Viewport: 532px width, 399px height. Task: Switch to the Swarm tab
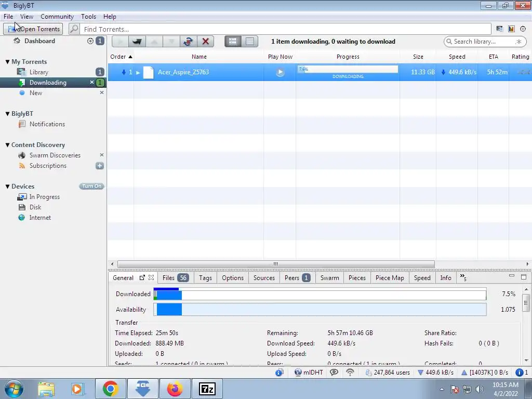click(329, 278)
